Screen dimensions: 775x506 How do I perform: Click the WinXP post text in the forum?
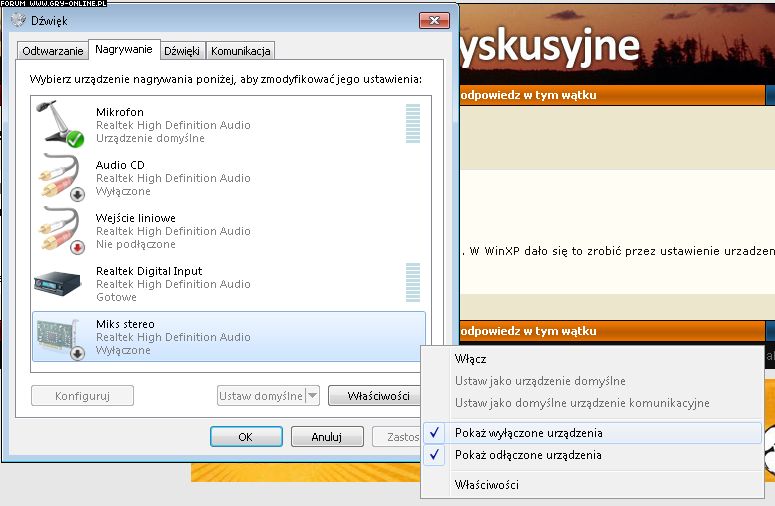pyautogui.click(x=618, y=251)
